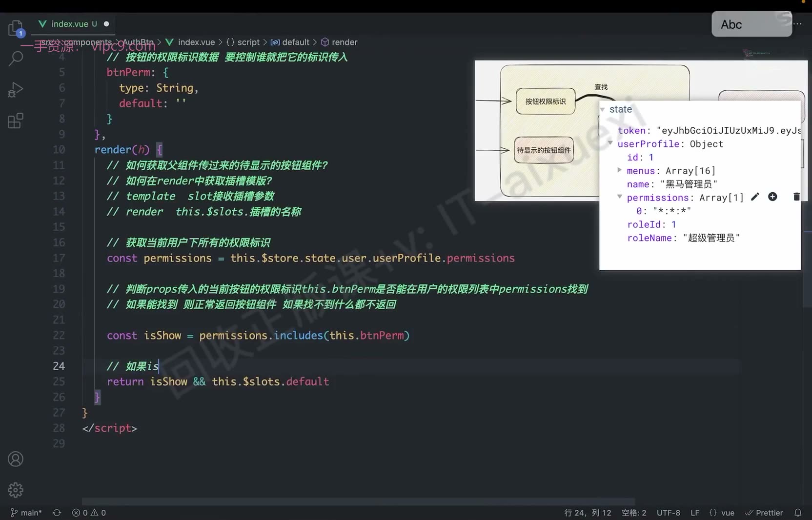This screenshot has width=812, height=520.
Task: Click the trash delete icon beside permissions
Action: pos(796,197)
